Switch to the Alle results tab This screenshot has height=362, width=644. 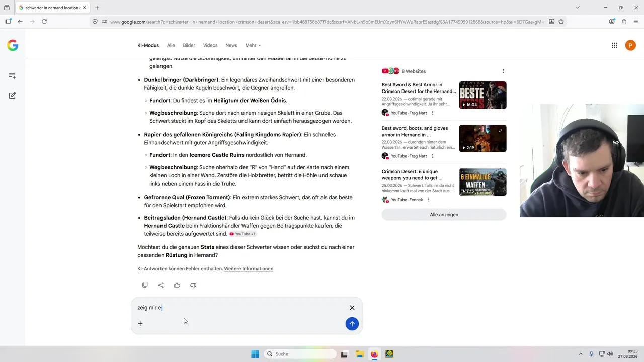point(171,45)
